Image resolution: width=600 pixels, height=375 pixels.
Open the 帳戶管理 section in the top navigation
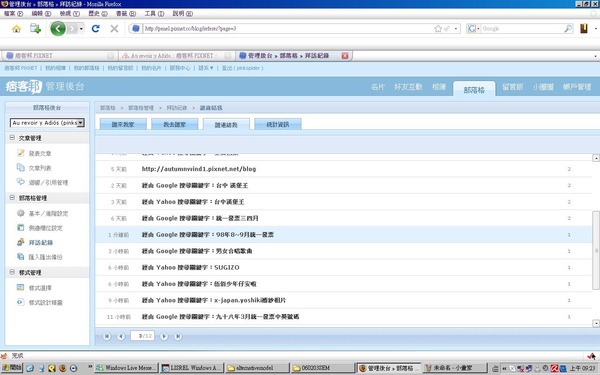coord(577,87)
